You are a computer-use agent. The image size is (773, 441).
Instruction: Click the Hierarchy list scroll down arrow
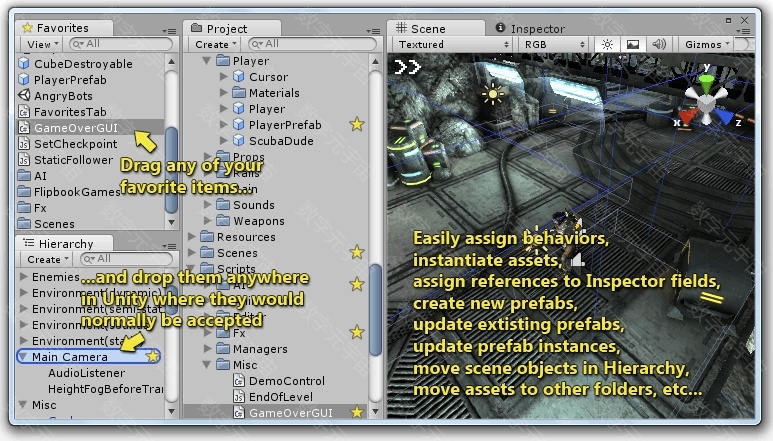click(171, 411)
